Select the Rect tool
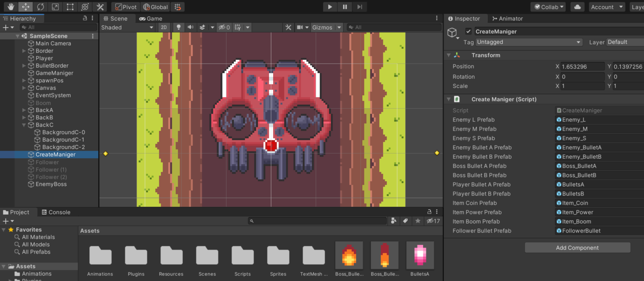Image resolution: width=644 pixels, height=281 pixels. pyautogui.click(x=70, y=7)
